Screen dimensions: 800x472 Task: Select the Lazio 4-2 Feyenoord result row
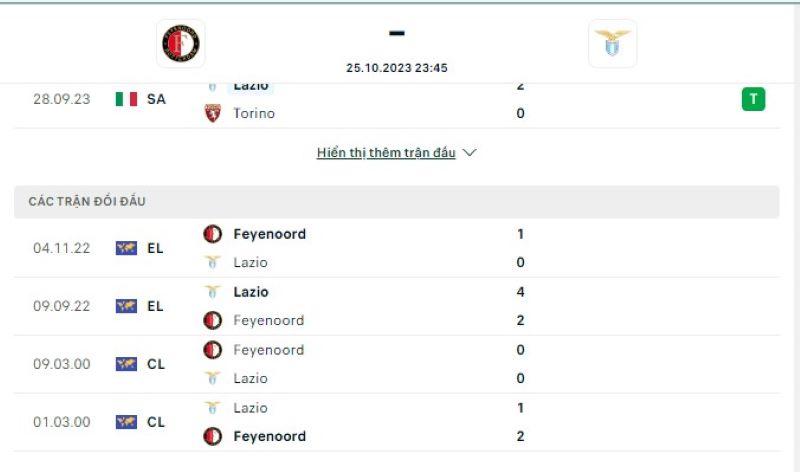click(396, 306)
